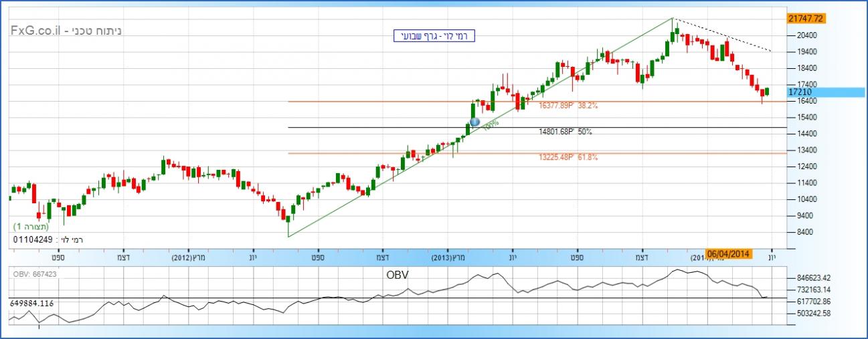The height and width of the screenshot is (339, 868).
Task: Select the boxed weekly chart title label
Action: (433, 36)
